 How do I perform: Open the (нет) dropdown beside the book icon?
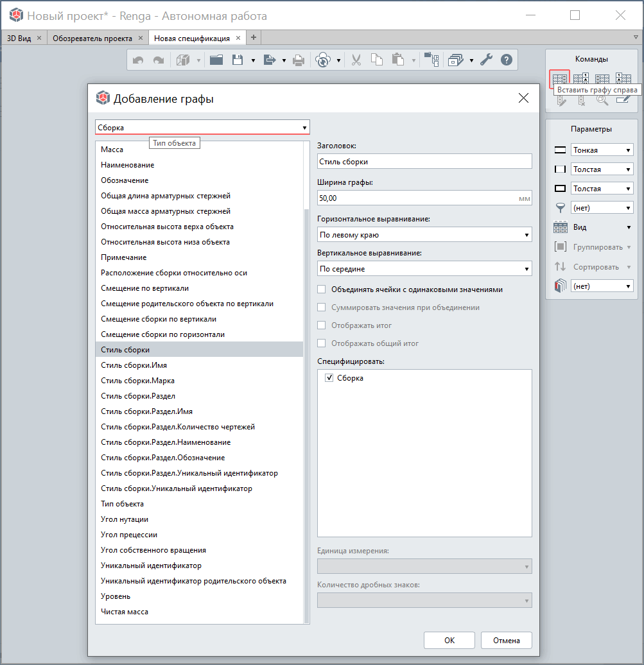coord(602,286)
